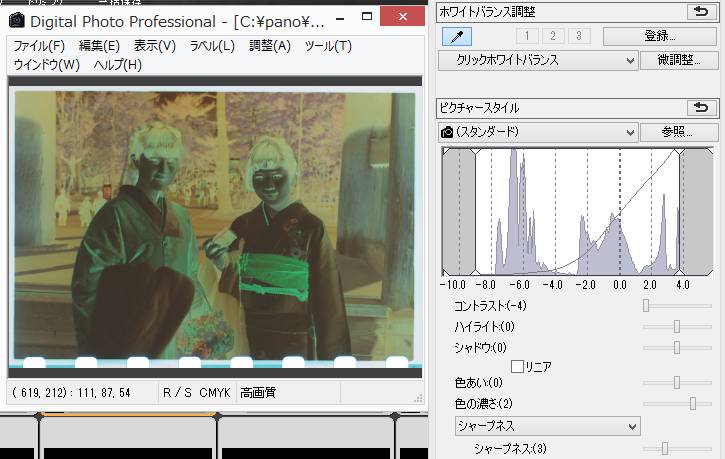Open the クリックホワイトバランス dropdown
This screenshot has height=459, width=725.
click(x=538, y=61)
